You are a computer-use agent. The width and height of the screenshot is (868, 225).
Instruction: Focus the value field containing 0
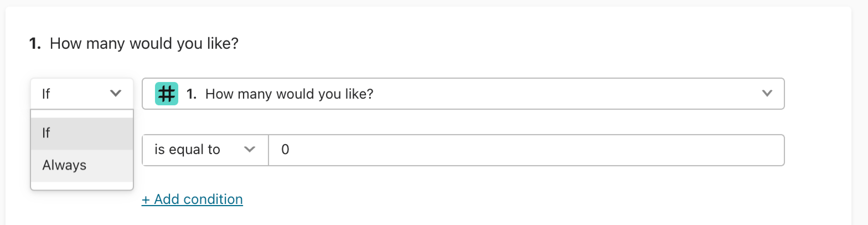tap(526, 150)
